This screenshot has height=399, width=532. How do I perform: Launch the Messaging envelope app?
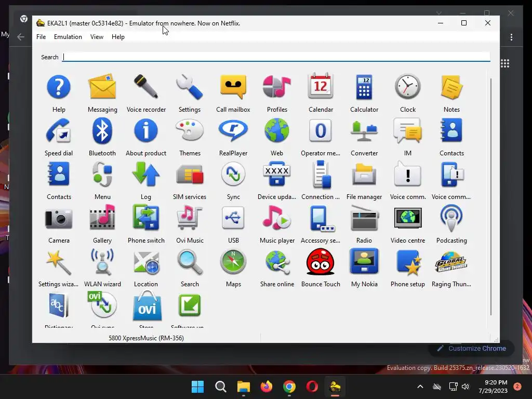(102, 87)
